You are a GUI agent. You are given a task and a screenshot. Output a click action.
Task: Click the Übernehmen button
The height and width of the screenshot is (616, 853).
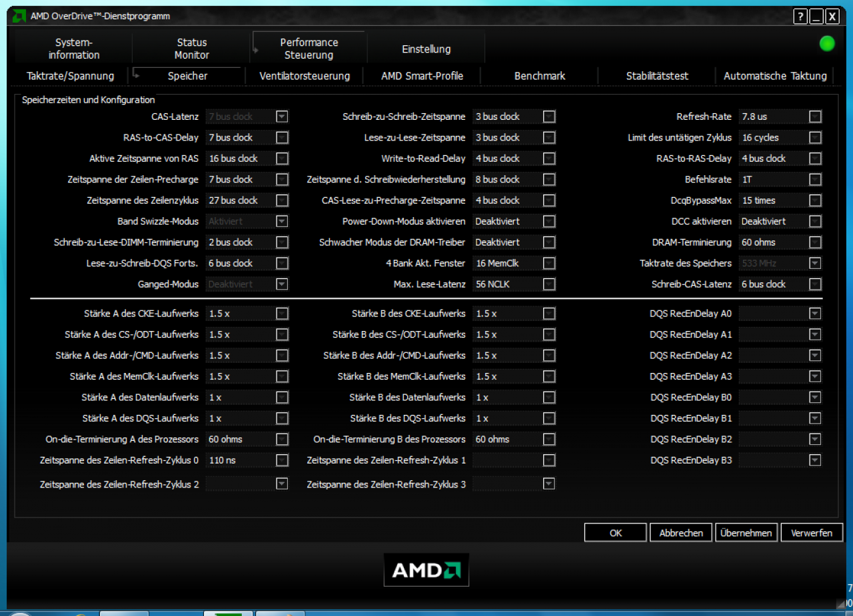click(746, 533)
